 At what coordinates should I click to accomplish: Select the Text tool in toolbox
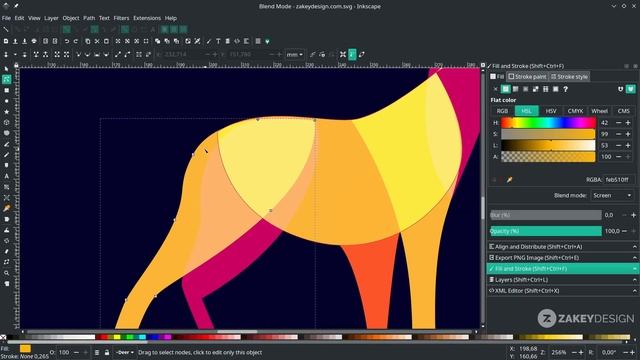pos(6,176)
